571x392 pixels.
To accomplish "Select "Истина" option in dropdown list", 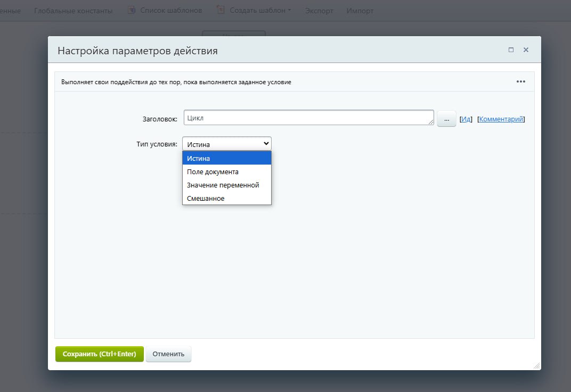I will [226, 158].
